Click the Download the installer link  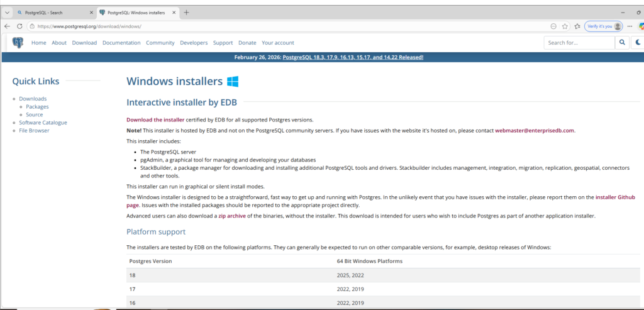point(155,119)
